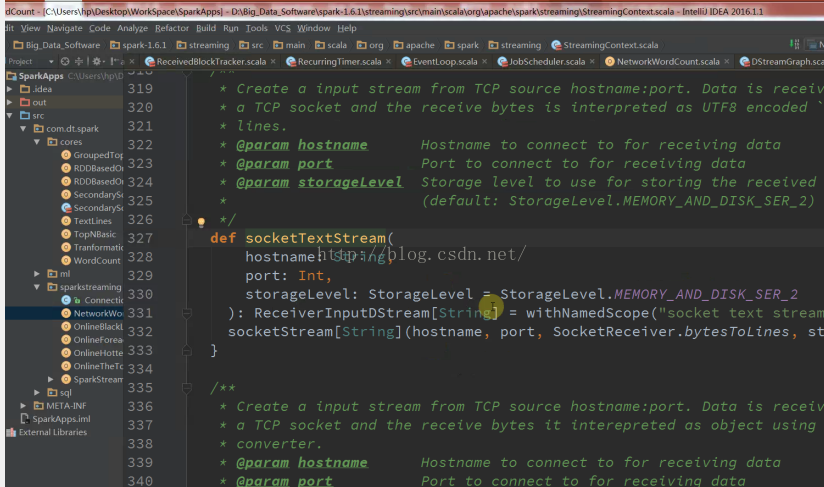Open the Help menu

[347, 28]
